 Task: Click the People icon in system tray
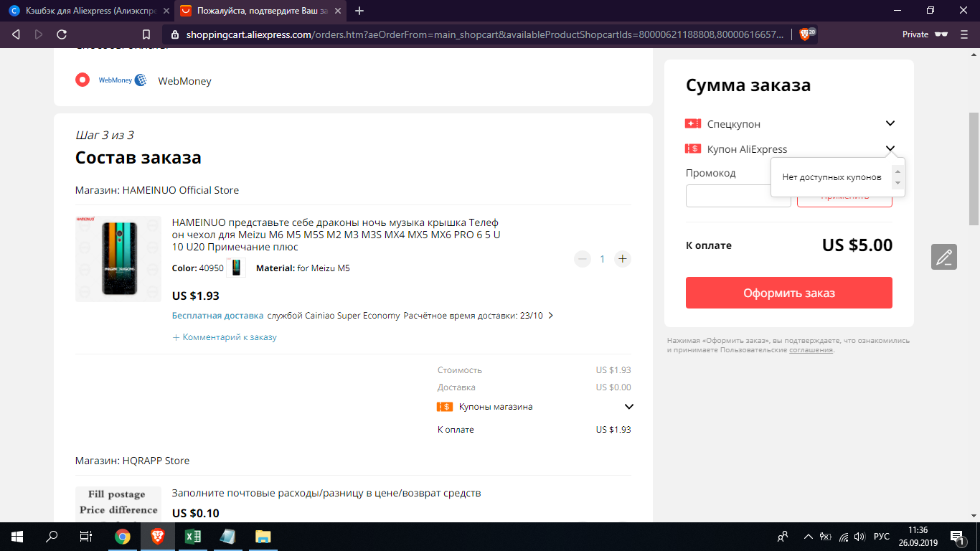[783, 537]
